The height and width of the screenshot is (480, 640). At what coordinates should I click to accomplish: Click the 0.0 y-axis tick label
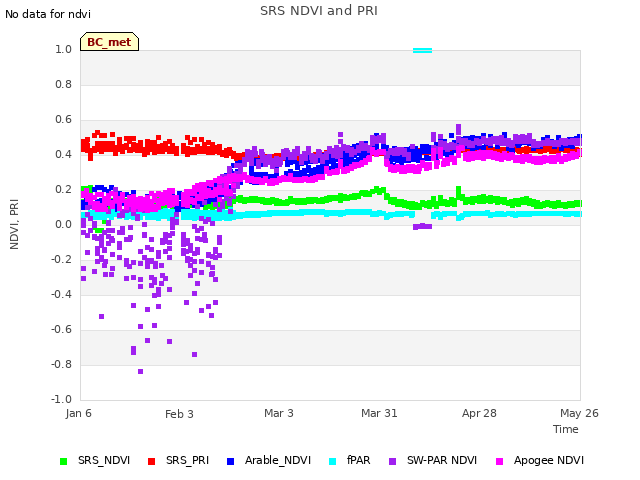pos(63,224)
